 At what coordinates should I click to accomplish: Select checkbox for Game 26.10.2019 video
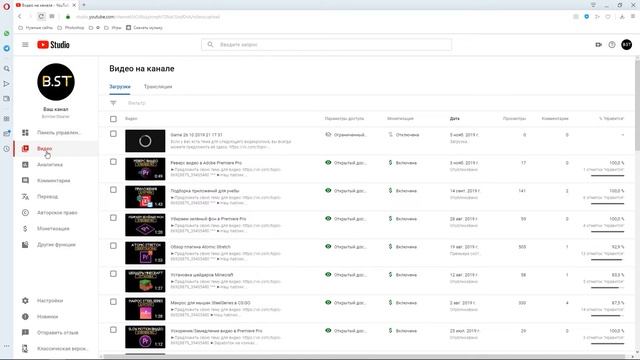113,134
